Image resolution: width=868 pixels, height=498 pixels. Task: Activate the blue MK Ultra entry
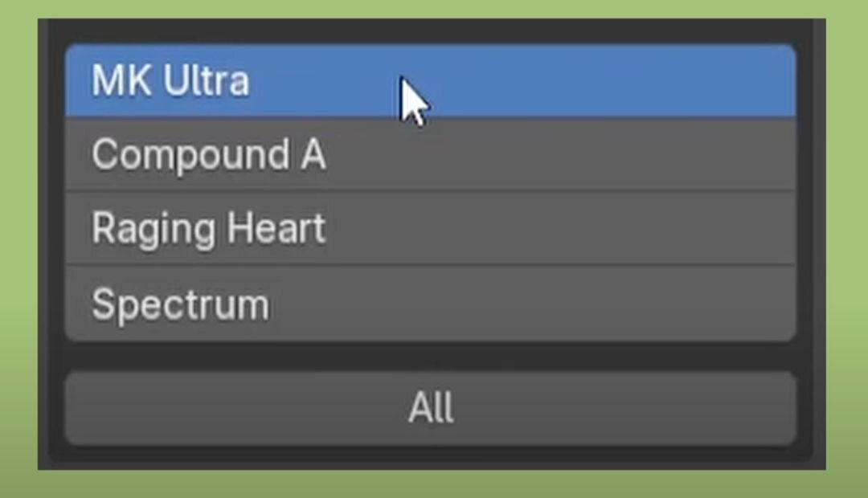430,80
